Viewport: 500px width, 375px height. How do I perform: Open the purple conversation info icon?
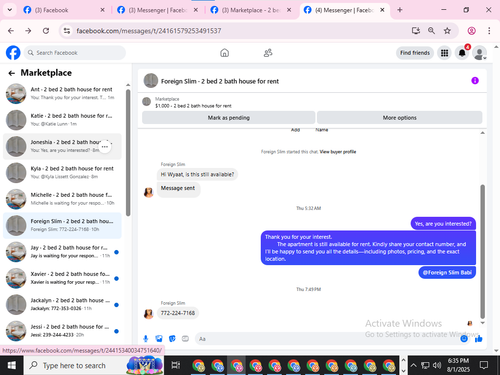[475, 80]
